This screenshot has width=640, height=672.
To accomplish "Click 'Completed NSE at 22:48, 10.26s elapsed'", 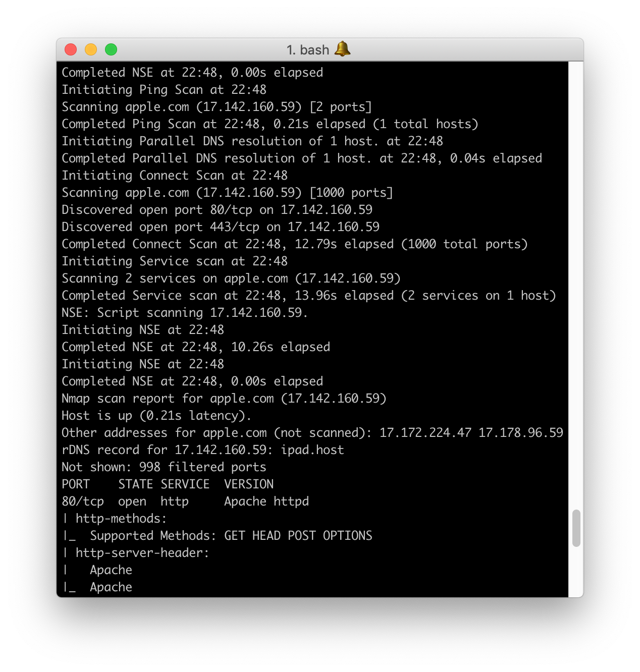I will (196, 347).
